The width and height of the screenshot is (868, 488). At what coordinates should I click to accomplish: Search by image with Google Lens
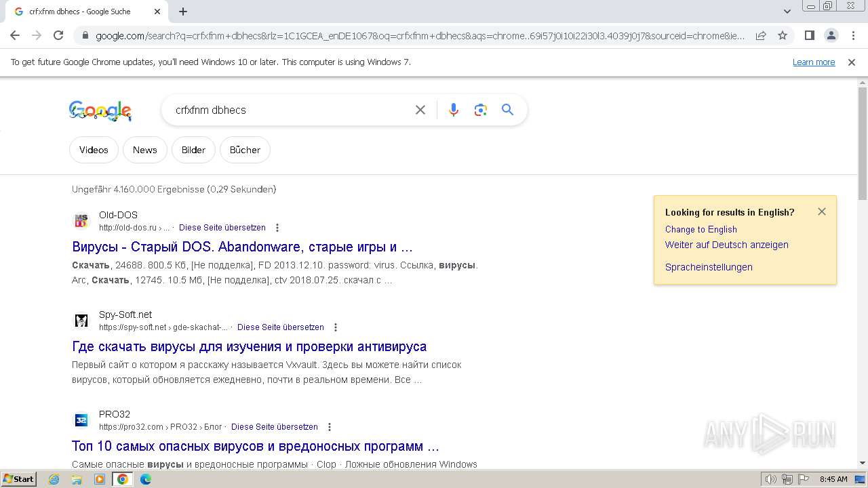[x=481, y=110]
